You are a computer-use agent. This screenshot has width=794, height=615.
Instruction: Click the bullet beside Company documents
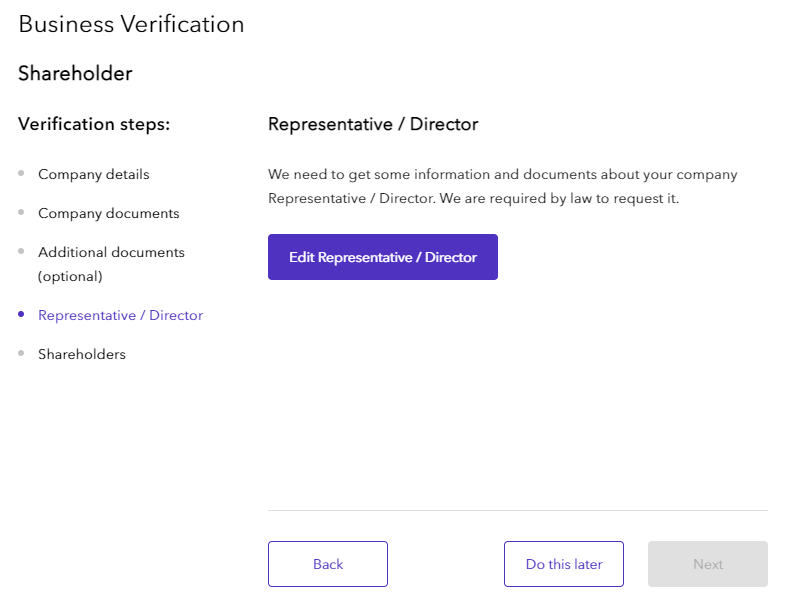pyautogui.click(x=21, y=213)
